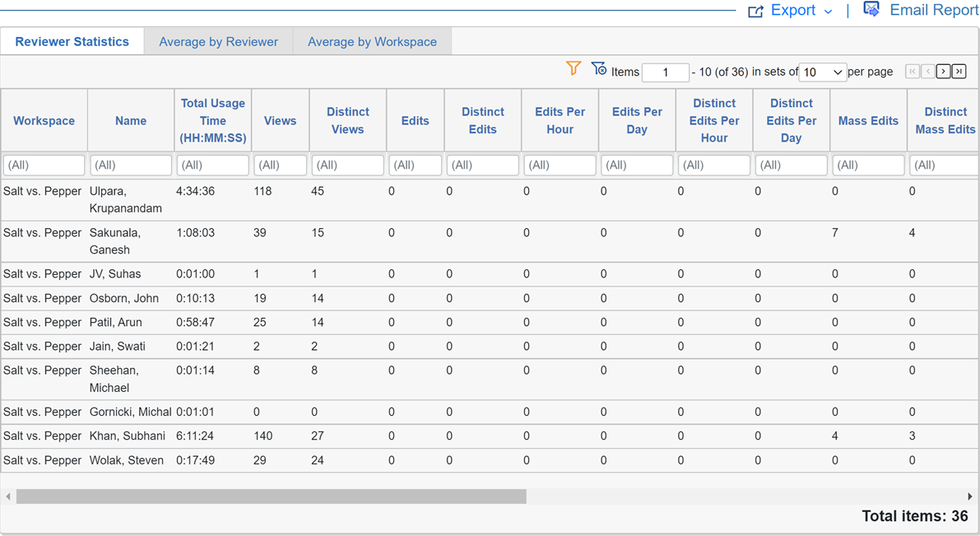Sort by Distinct Views column header
This screenshot has height=536, width=980.
pos(347,121)
